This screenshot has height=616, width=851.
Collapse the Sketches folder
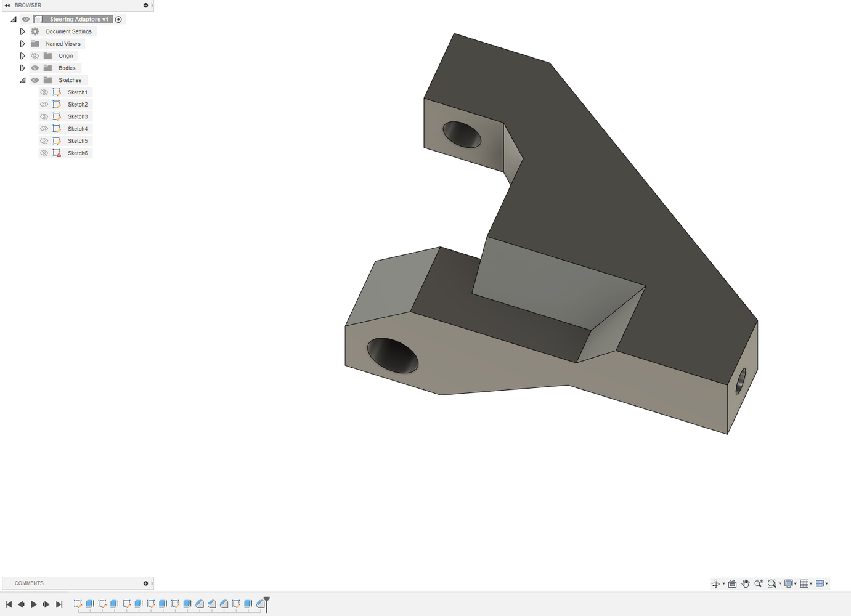(x=22, y=80)
